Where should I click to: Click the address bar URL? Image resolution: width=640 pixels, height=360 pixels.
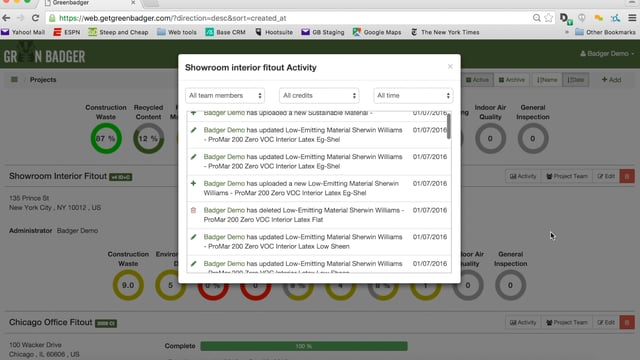pyautogui.click(x=173, y=18)
